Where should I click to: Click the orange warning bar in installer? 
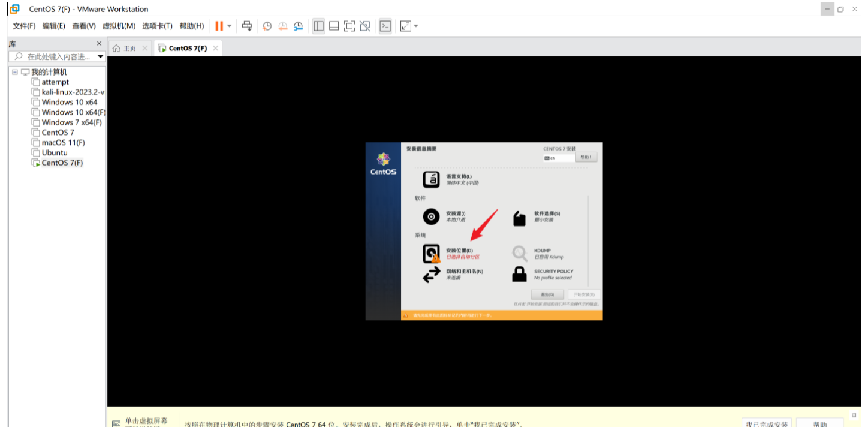[x=502, y=315]
